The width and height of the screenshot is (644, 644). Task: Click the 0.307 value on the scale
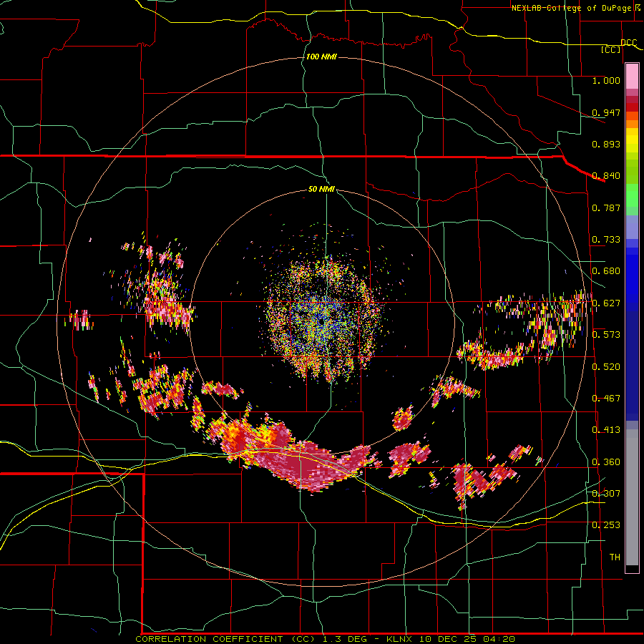click(x=606, y=494)
